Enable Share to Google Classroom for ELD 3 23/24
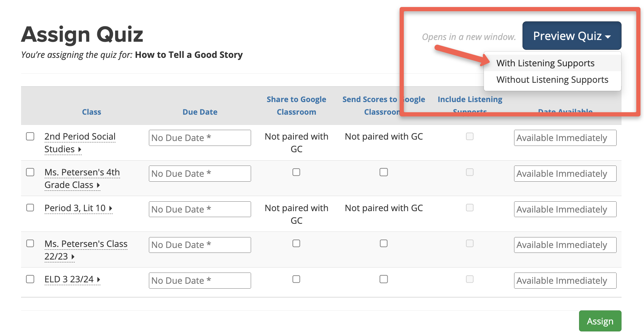The image size is (644, 336). click(296, 279)
